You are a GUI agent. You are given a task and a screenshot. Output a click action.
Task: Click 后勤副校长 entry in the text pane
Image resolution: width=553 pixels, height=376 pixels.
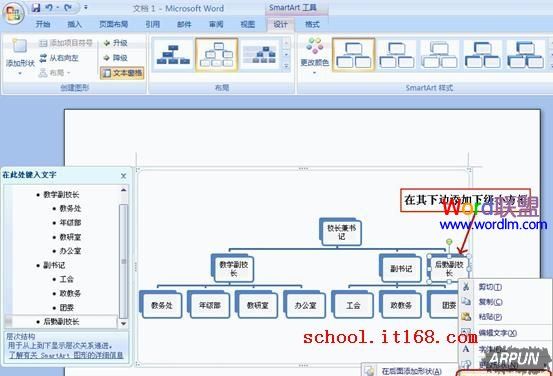[61, 322]
